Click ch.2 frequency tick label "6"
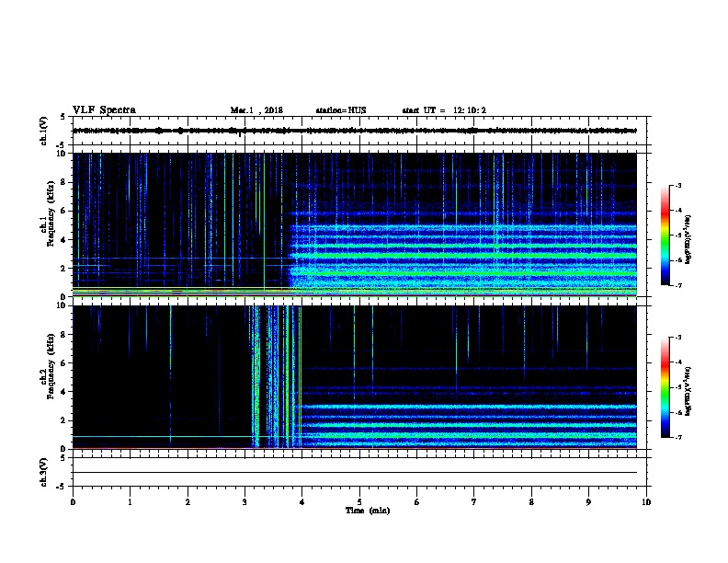The height and width of the screenshot is (563, 728). [x=64, y=362]
